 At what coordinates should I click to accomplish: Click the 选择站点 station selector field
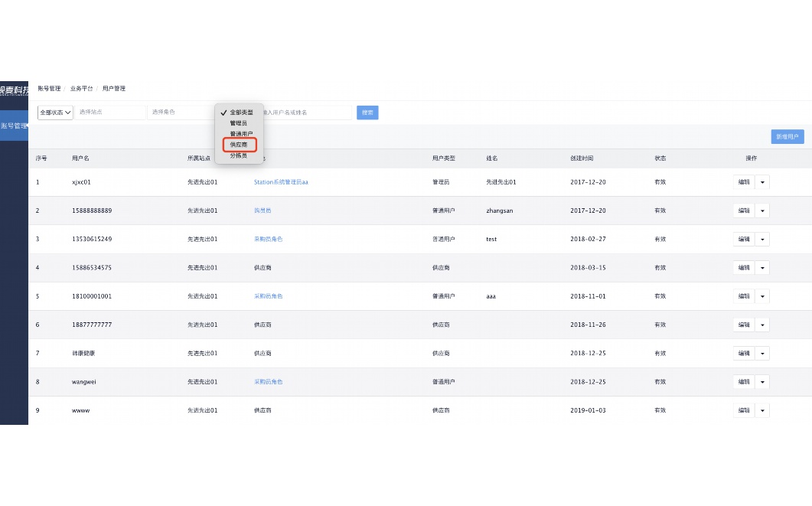[109, 113]
